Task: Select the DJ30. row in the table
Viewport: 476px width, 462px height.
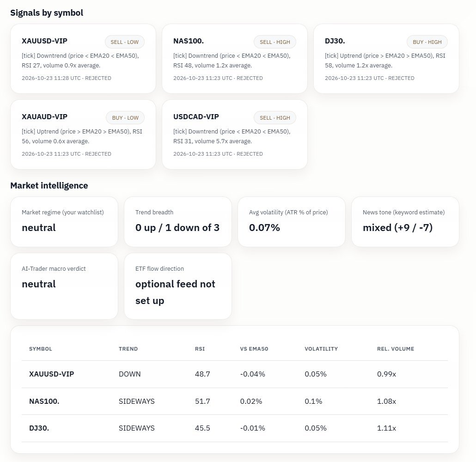Action: click(x=235, y=428)
